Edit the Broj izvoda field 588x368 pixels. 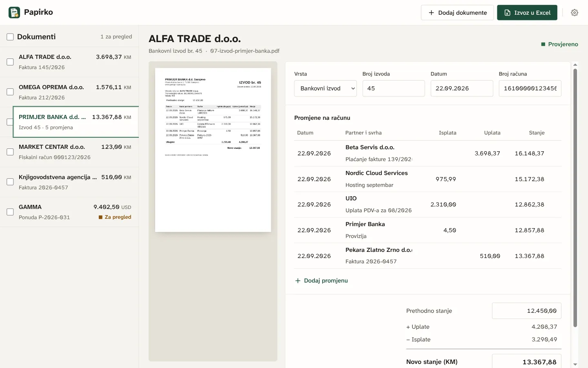[x=394, y=88]
